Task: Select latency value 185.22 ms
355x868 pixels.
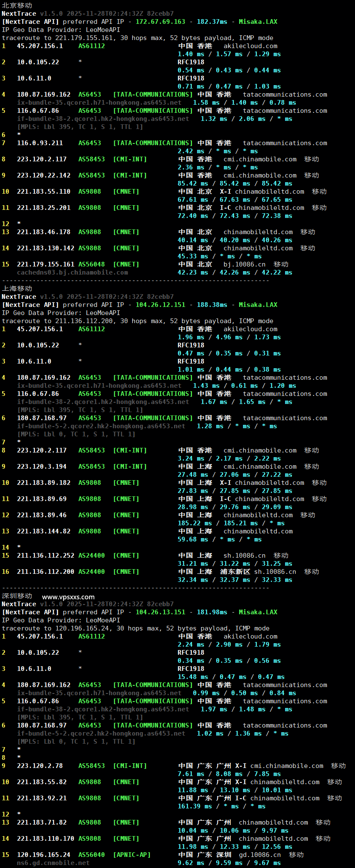Action: [195, 523]
